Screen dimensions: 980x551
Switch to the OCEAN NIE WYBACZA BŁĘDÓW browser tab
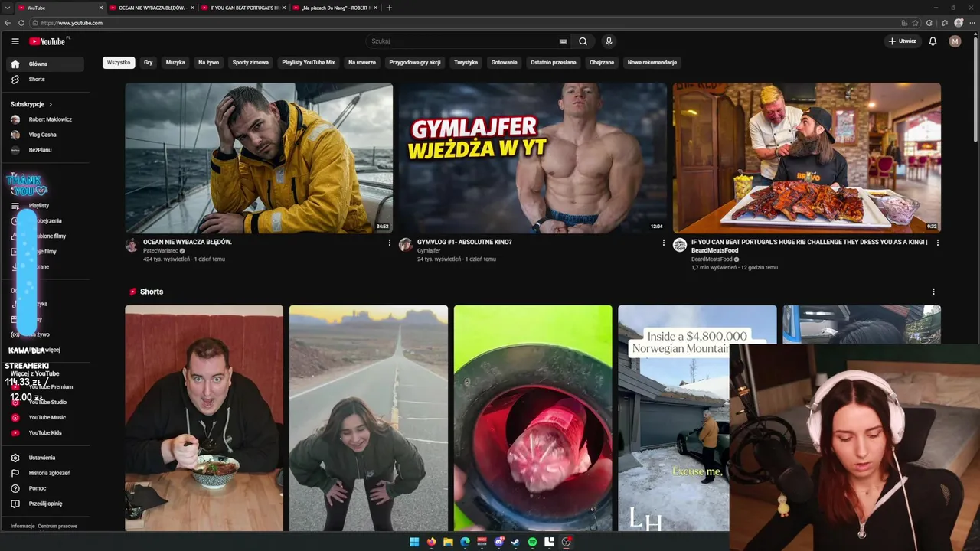coord(152,8)
